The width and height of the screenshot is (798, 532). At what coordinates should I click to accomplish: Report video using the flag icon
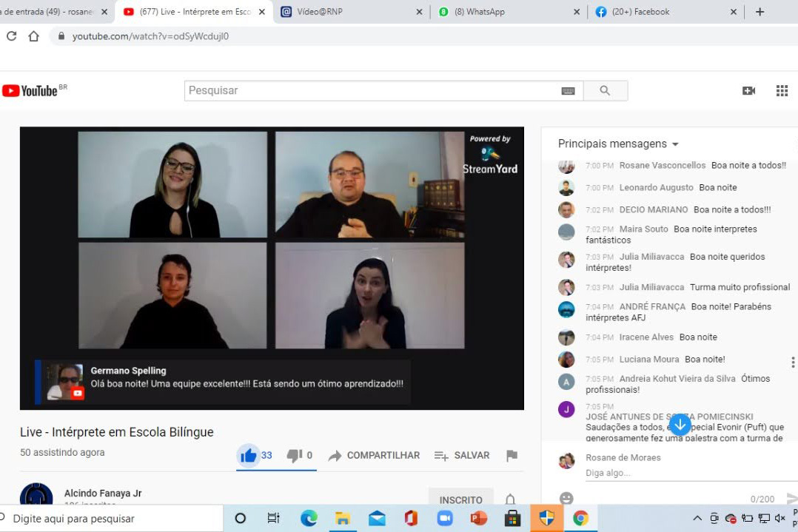(512, 455)
